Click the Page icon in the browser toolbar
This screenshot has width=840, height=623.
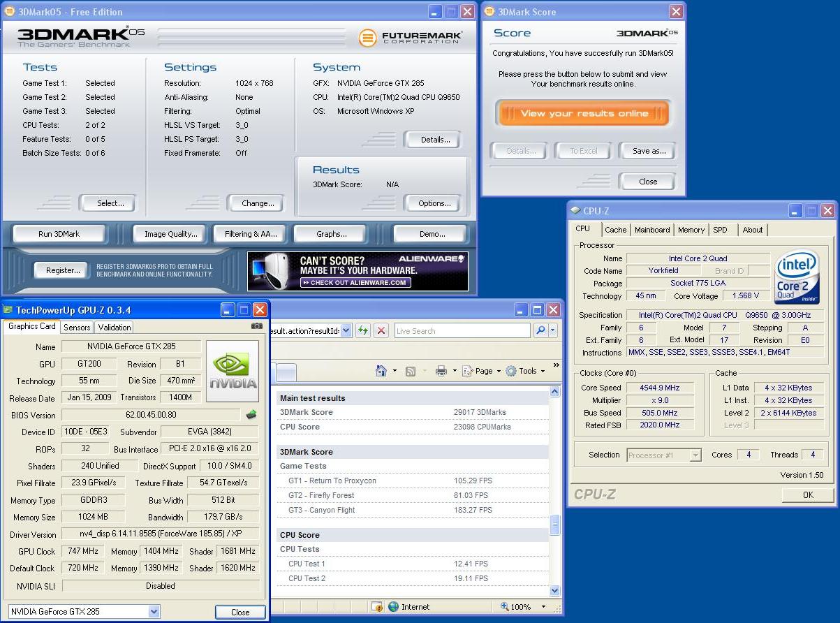click(x=469, y=372)
